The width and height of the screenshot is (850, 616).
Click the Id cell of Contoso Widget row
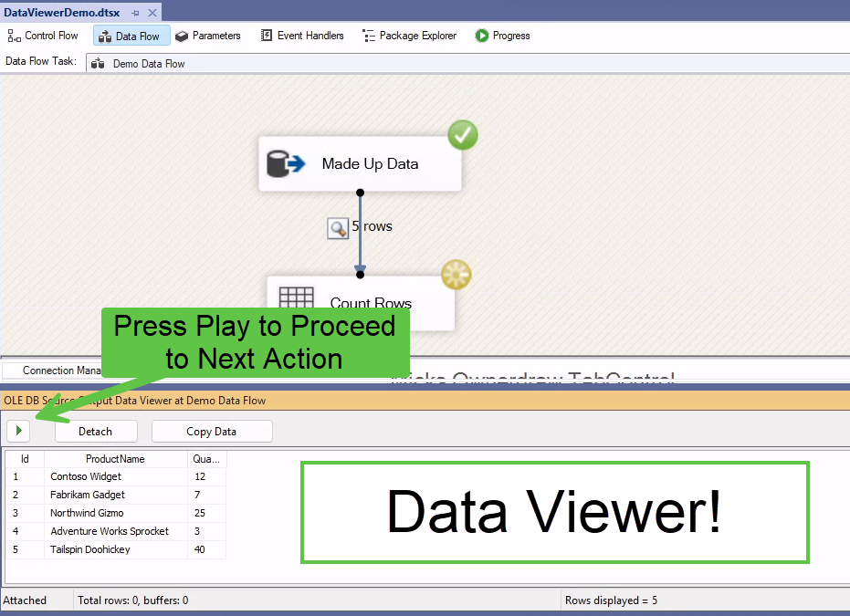click(x=25, y=476)
